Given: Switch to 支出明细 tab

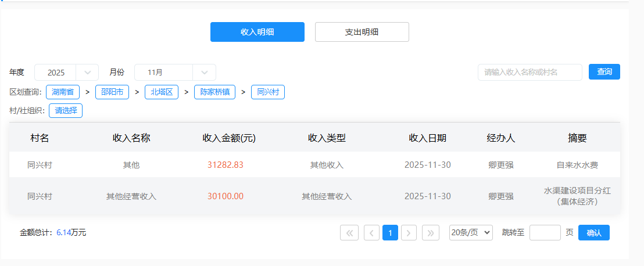Looking at the screenshot, I should [362, 32].
